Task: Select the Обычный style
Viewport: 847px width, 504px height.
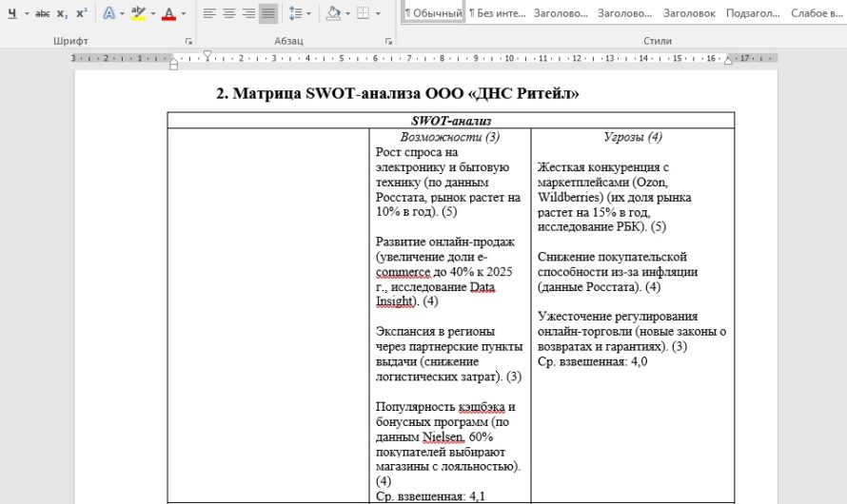Action: point(433,13)
